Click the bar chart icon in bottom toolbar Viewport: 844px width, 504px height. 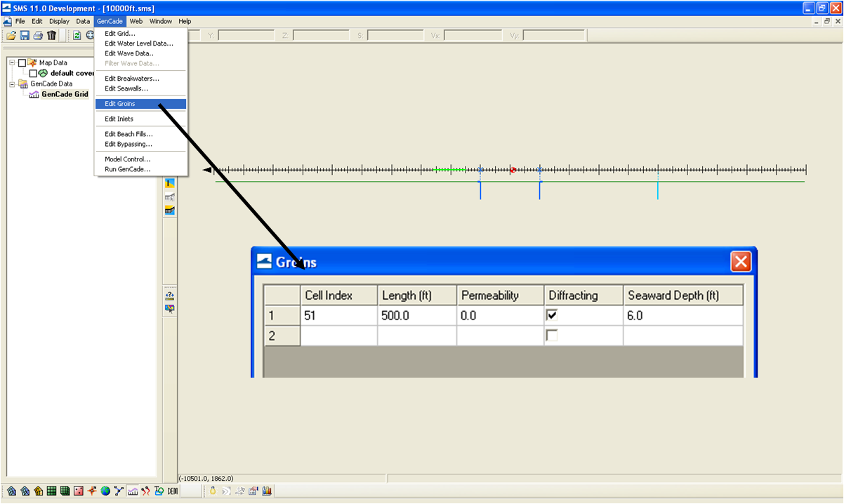click(x=268, y=491)
